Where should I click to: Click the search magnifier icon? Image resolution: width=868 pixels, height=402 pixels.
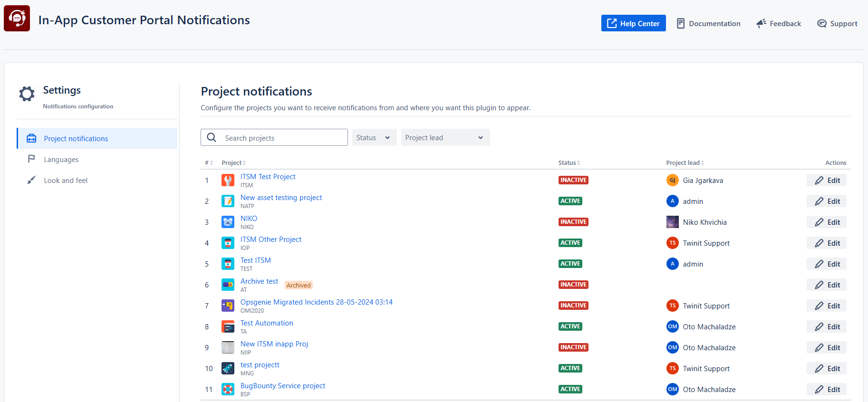(x=212, y=137)
